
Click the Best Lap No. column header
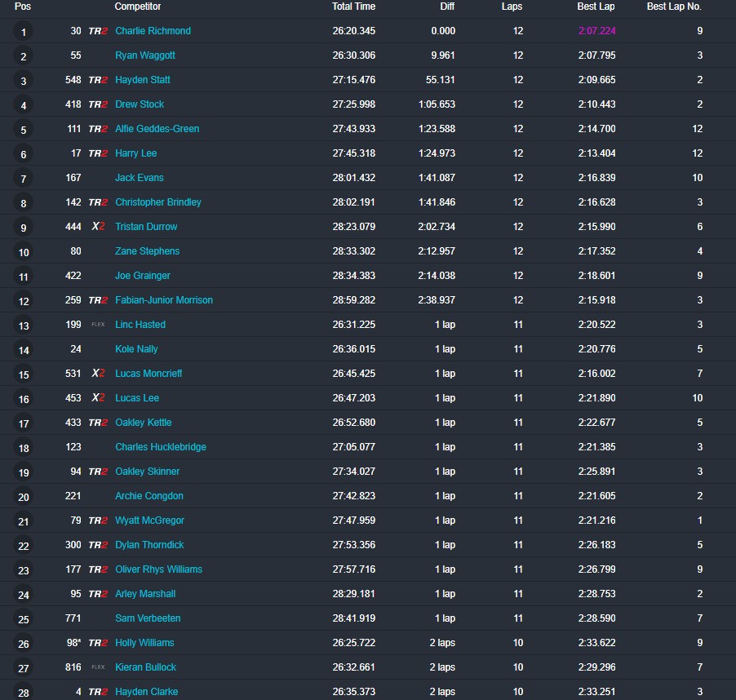pyautogui.click(x=673, y=7)
